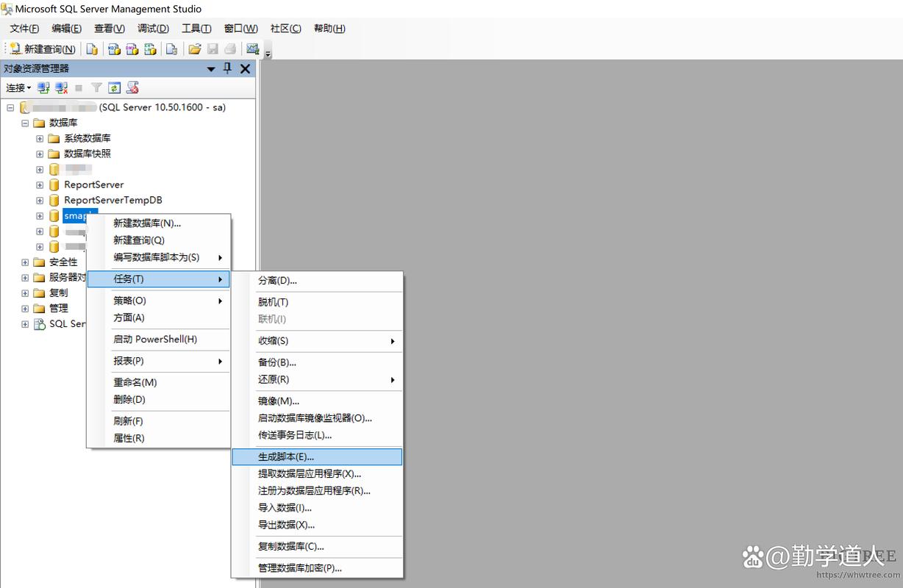Click the Analysis Services XMLA Query icon
The height and width of the screenshot is (588, 903).
pos(150,49)
